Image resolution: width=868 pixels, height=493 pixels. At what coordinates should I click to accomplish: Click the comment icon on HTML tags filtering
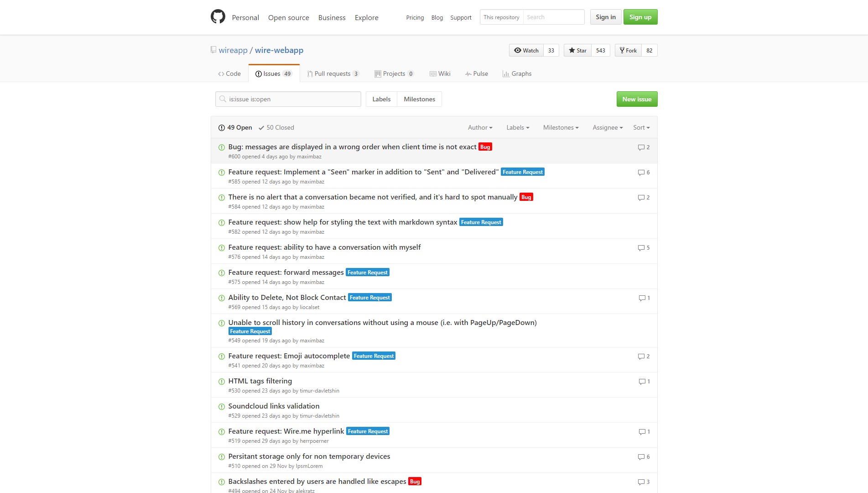(642, 382)
